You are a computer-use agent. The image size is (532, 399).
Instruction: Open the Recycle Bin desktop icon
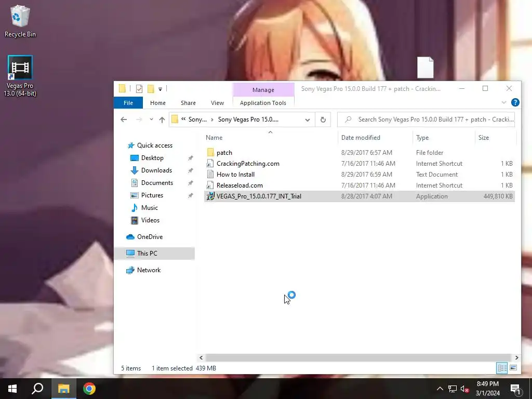point(20,21)
